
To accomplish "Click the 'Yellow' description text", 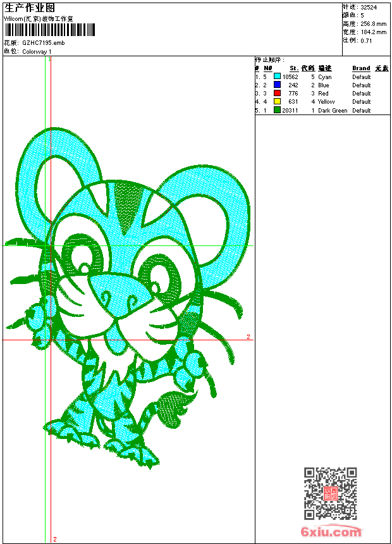I will [x=326, y=102].
